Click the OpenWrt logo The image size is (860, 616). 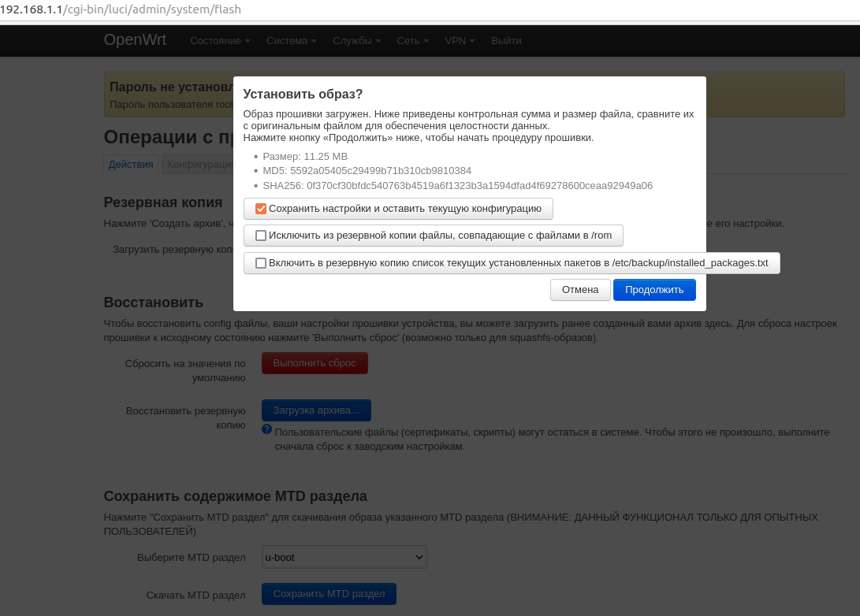pyautogui.click(x=133, y=39)
